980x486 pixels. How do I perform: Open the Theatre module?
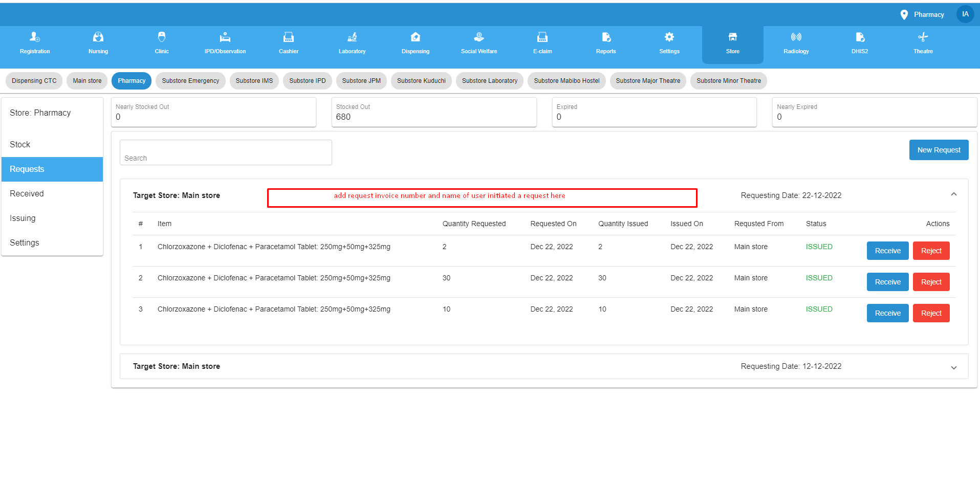point(923,43)
